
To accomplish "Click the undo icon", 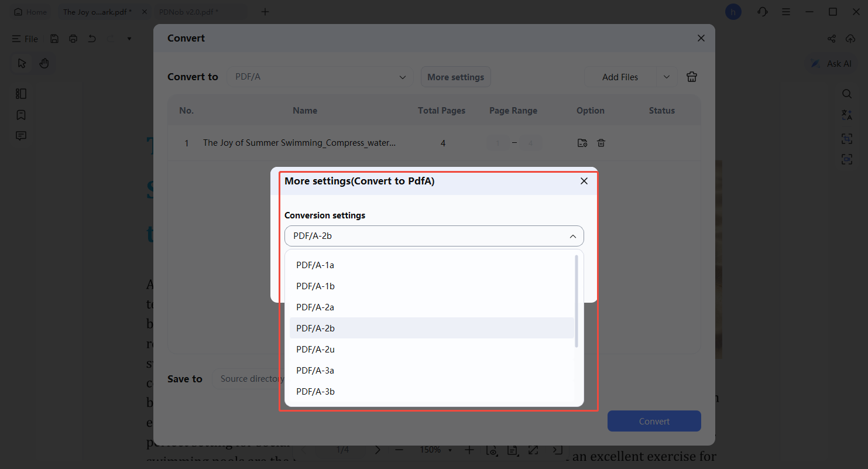I will [x=91, y=38].
